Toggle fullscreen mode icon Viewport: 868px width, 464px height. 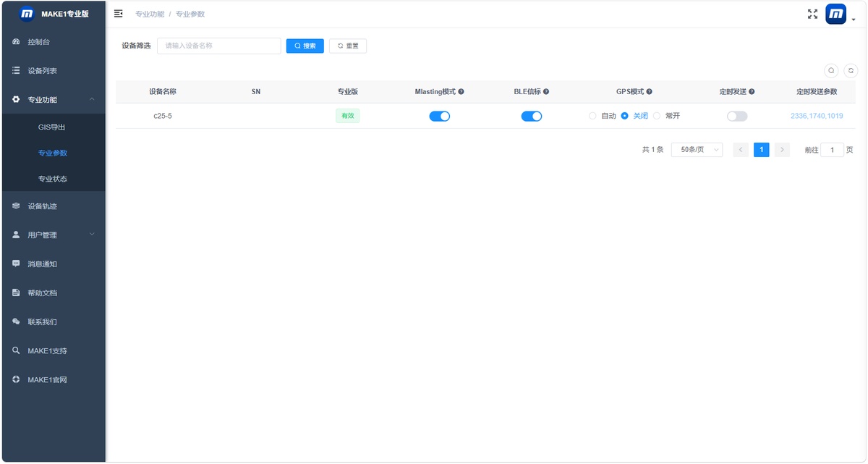[812, 14]
